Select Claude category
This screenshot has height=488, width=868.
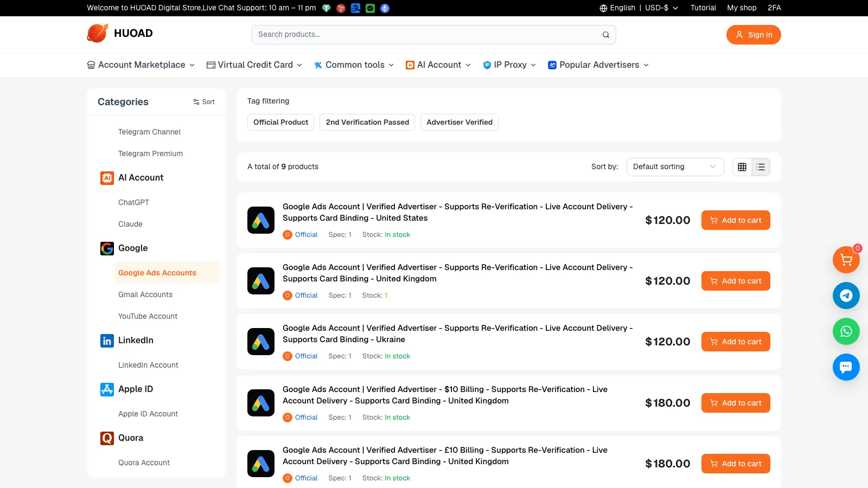130,224
